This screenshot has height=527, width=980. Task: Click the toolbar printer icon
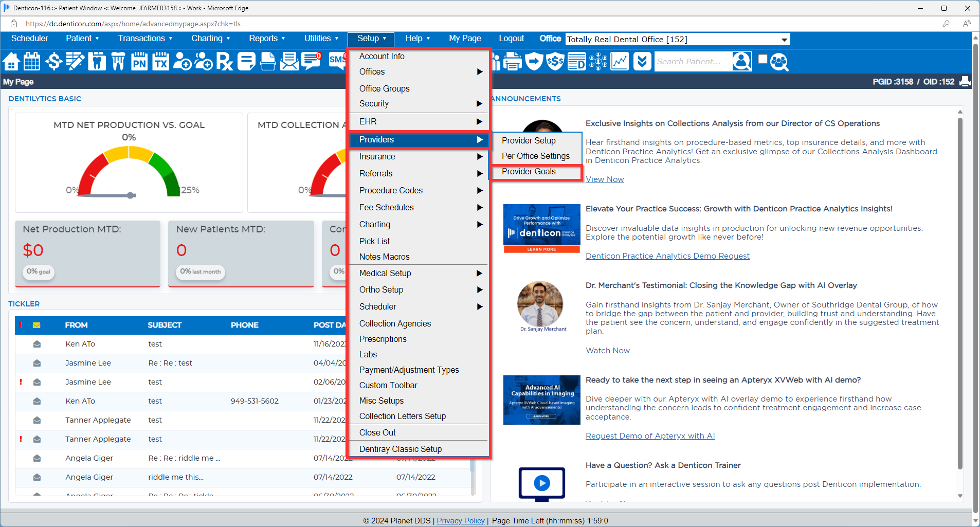[512, 62]
